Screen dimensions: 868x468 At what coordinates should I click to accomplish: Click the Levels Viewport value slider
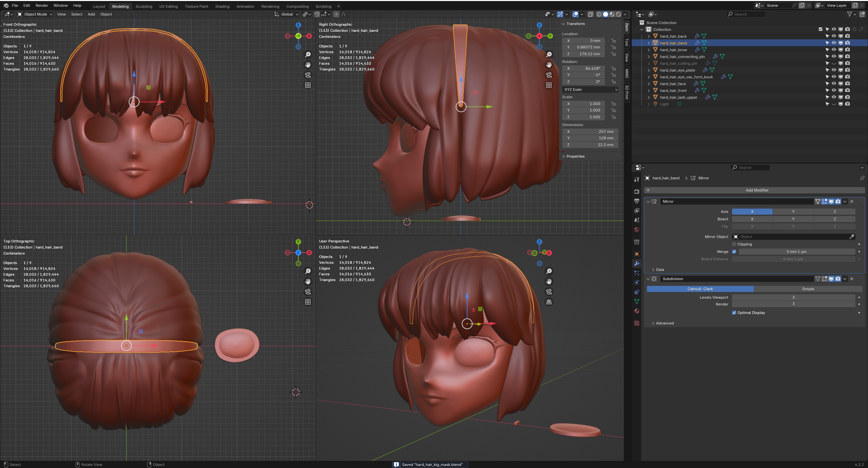(x=793, y=297)
